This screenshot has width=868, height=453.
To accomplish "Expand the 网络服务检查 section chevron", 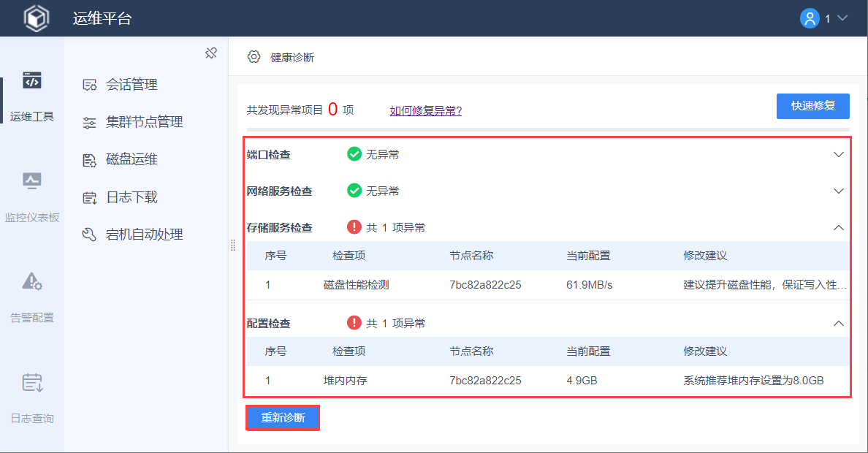I will click(x=839, y=191).
